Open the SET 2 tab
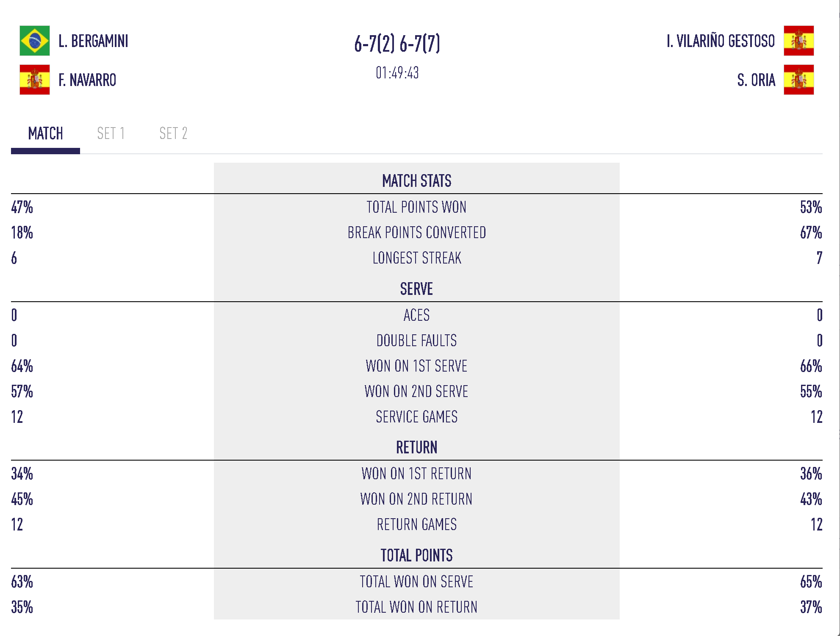840x636 pixels. tap(173, 133)
